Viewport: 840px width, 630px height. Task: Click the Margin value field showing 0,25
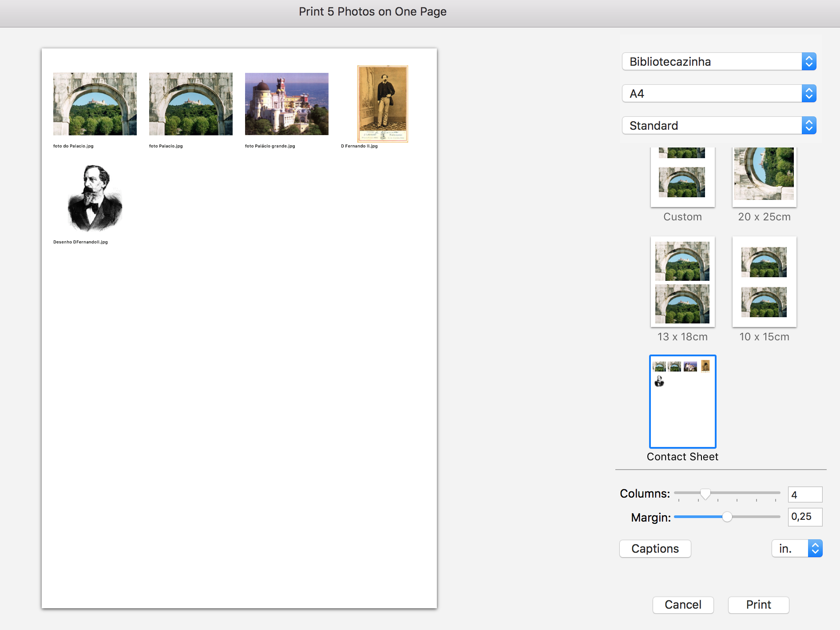pyautogui.click(x=805, y=517)
